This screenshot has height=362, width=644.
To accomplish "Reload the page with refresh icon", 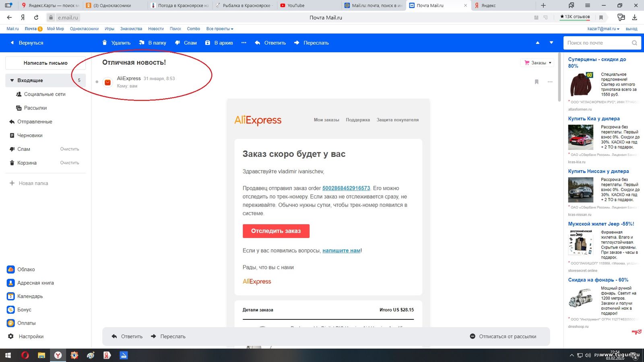I will pyautogui.click(x=36, y=17).
